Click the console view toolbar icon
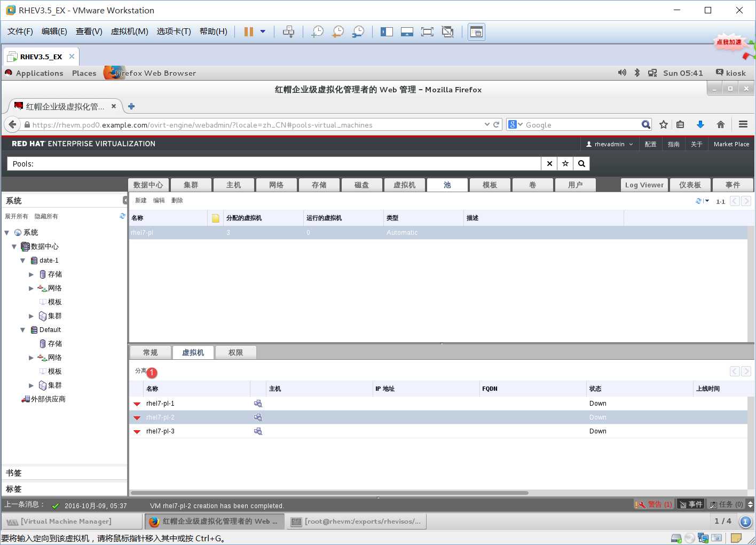The width and height of the screenshot is (756, 545). coord(476,32)
